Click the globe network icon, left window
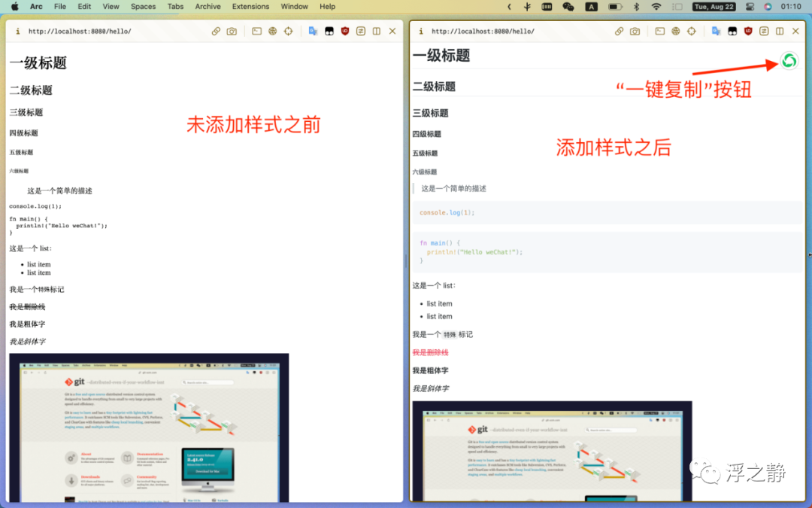 pos(272,31)
